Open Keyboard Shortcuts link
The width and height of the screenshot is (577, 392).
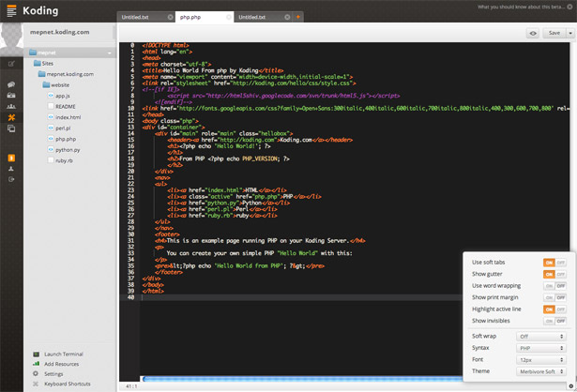click(68, 384)
